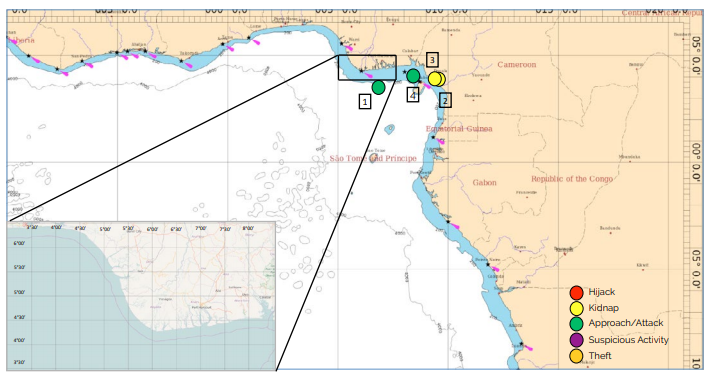Select the Hijack legend label
Image resolution: width=713 pixels, height=374 pixels.
coord(602,292)
